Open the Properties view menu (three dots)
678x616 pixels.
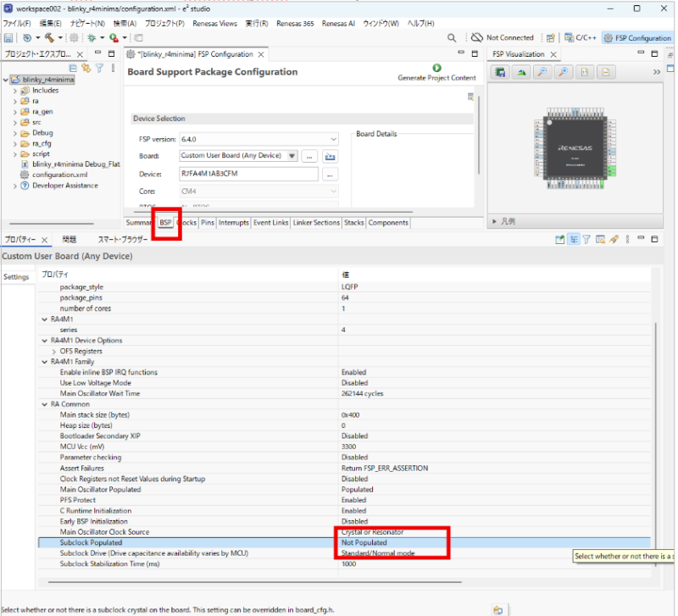(627, 240)
